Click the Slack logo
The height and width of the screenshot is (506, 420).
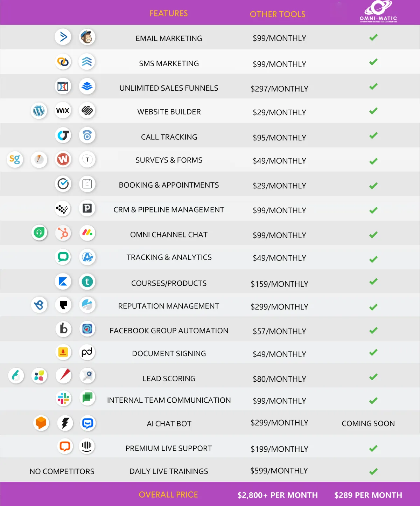(x=63, y=398)
